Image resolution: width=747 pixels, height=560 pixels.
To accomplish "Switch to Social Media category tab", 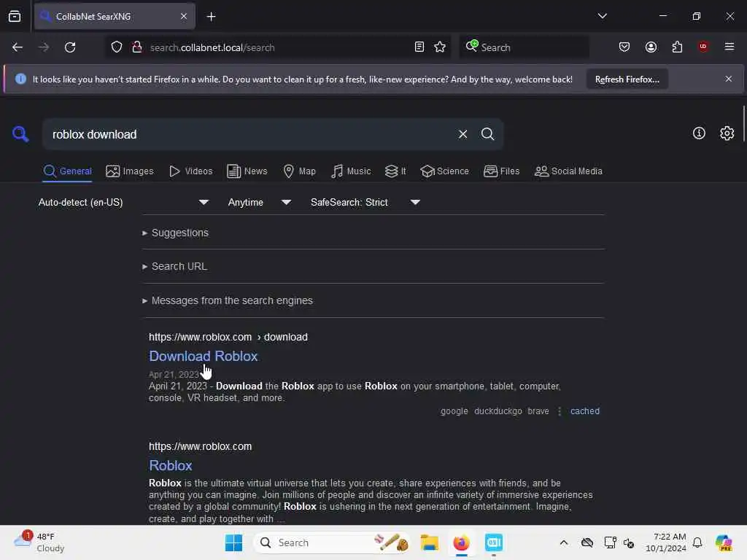I will [568, 171].
